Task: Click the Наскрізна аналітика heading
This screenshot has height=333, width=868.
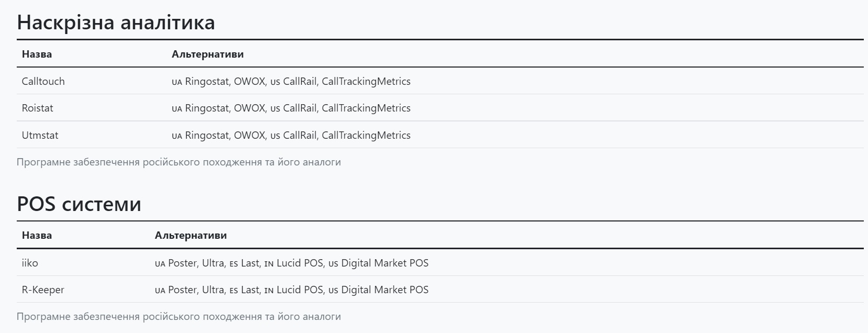Action: (116, 23)
